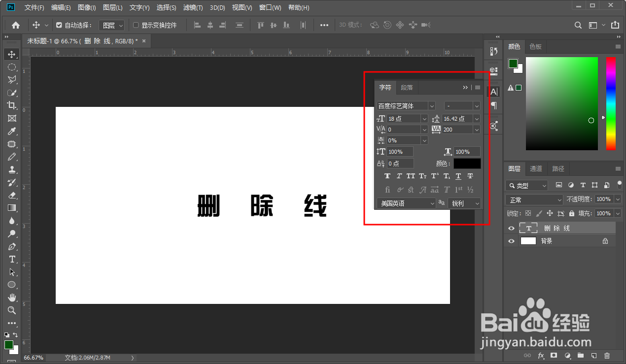The image size is (626, 364).
Task: Create a new layer via footer icon
Action: 594,355
